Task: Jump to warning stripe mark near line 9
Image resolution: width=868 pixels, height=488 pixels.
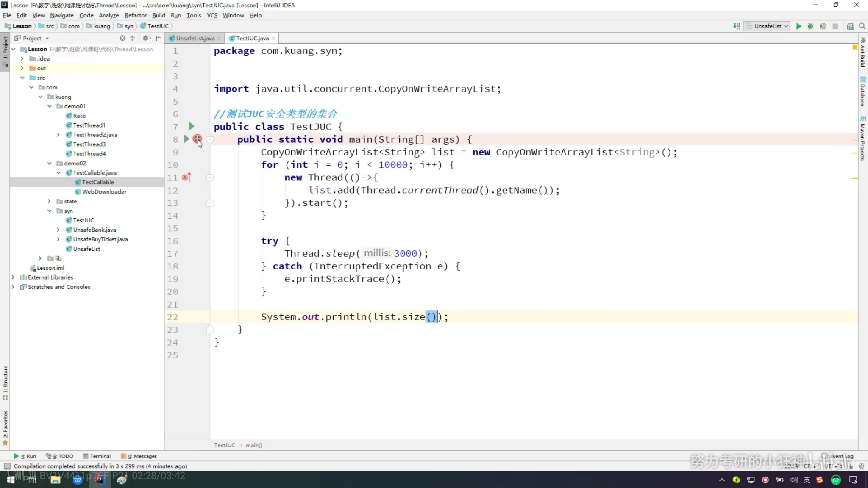Action: click(x=855, y=153)
